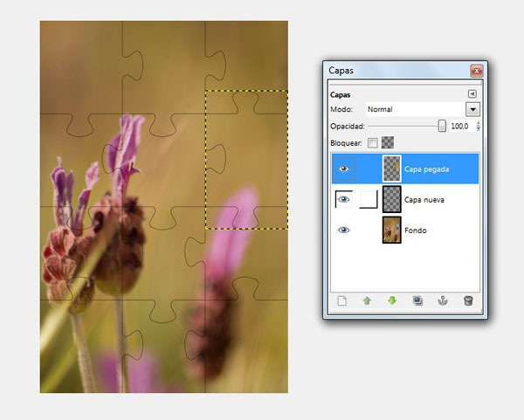Adjust the Opacidad slider handle

click(442, 126)
